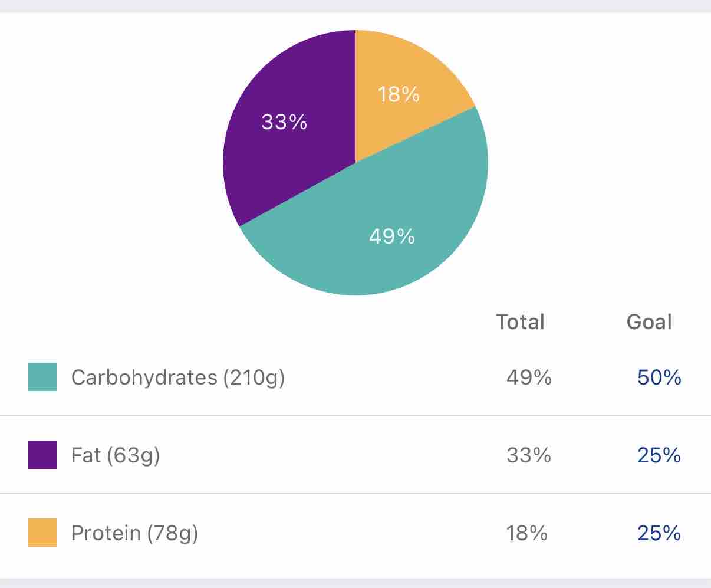
Task: Click the 18% total in Protein row
Action: point(526,533)
